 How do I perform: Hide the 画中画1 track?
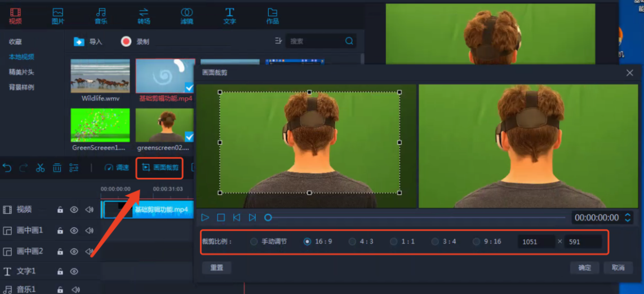click(x=74, y=230)
